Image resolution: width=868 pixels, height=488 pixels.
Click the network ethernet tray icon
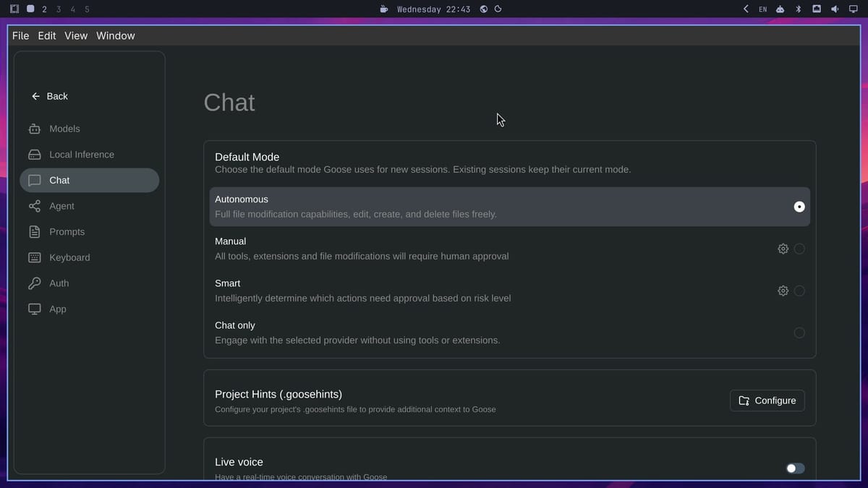[817, 9]
